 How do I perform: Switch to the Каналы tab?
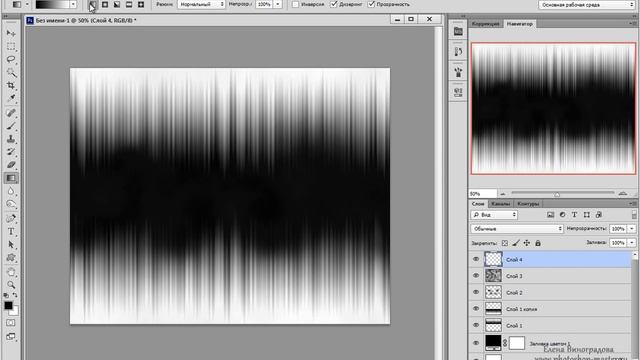(500, 203)
